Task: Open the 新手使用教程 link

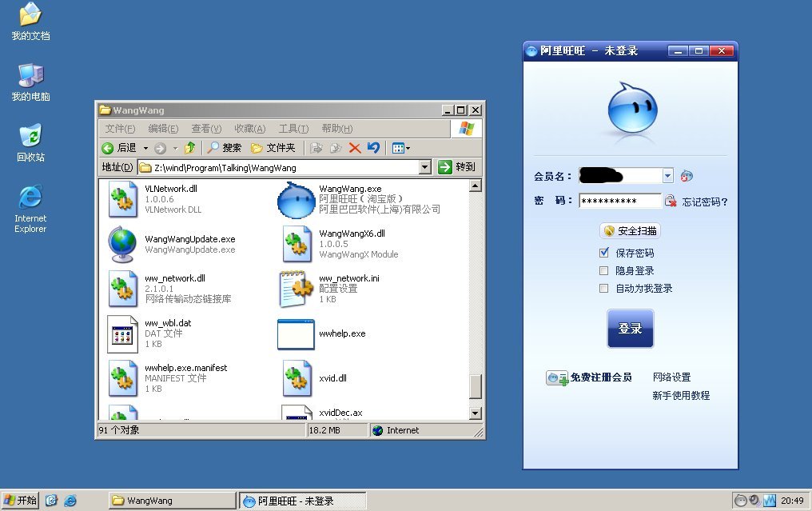Action: coord(681,395)
